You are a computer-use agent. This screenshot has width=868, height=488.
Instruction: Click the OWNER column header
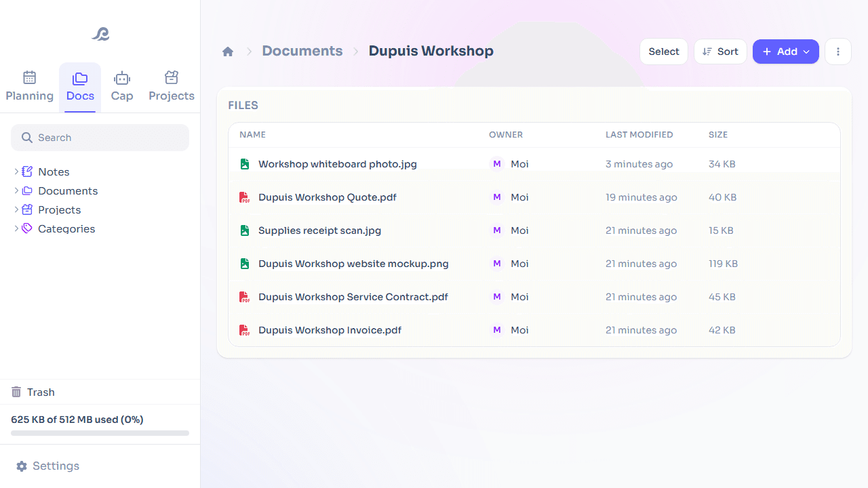(x=506, y=135)
